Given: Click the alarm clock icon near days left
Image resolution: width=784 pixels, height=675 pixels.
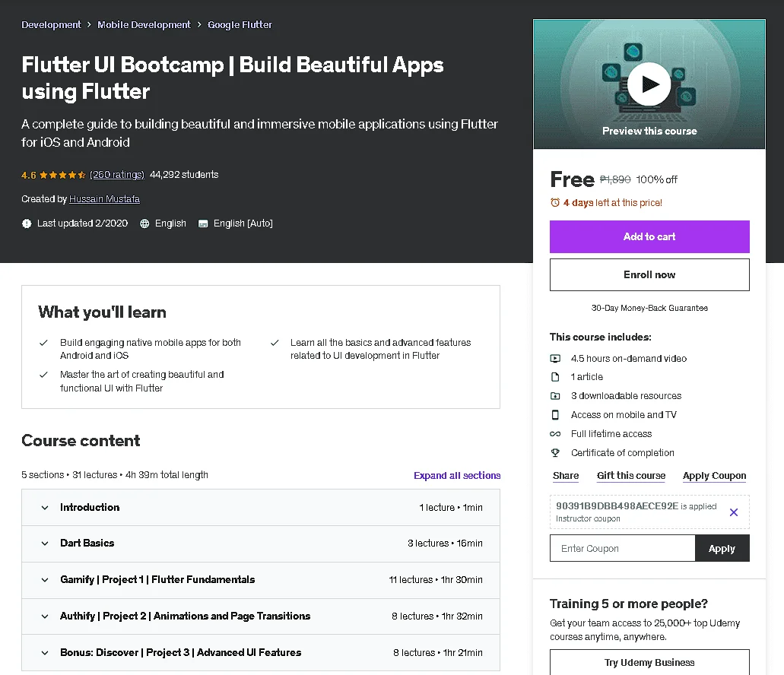Looking at the screenshot, I should coord(555,202).
